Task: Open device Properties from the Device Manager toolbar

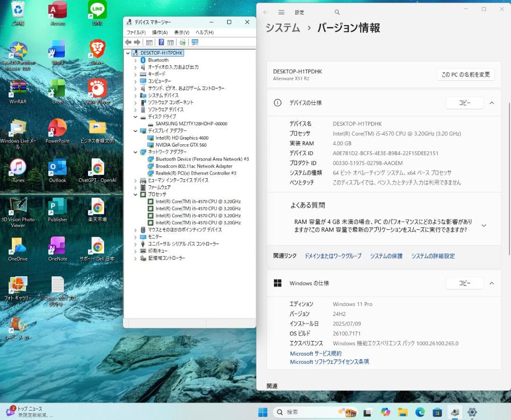Action: coord(150,42)
